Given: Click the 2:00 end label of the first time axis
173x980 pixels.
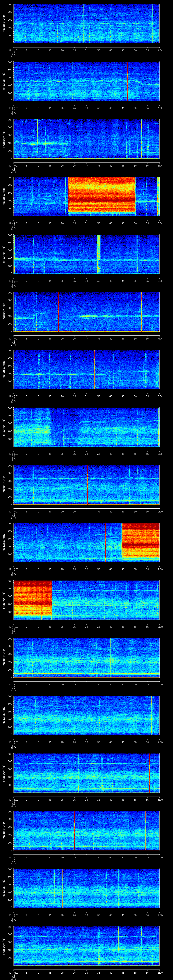Looking at the screenshot, I should (160, 50).
